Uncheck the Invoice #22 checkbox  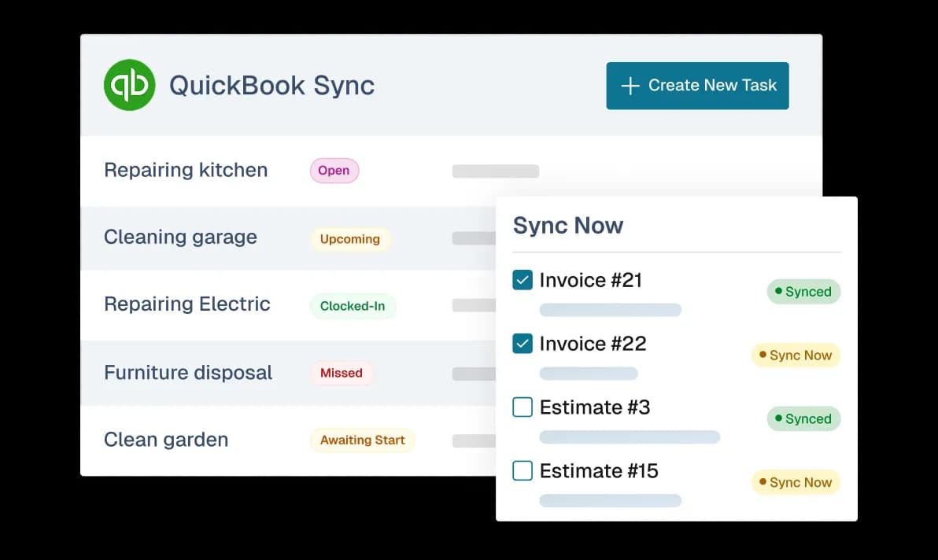[x=522, y=343]
